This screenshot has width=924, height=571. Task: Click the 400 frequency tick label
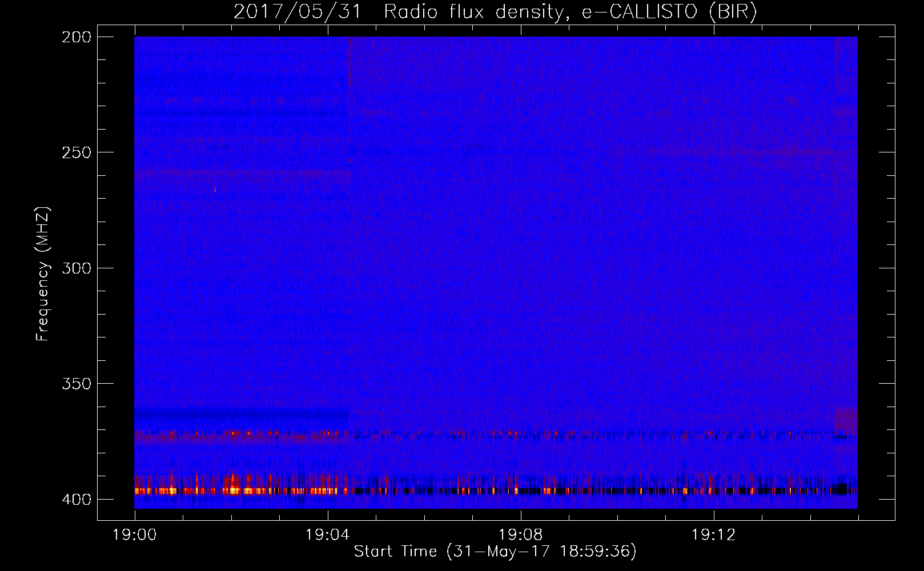coord(77,500)
